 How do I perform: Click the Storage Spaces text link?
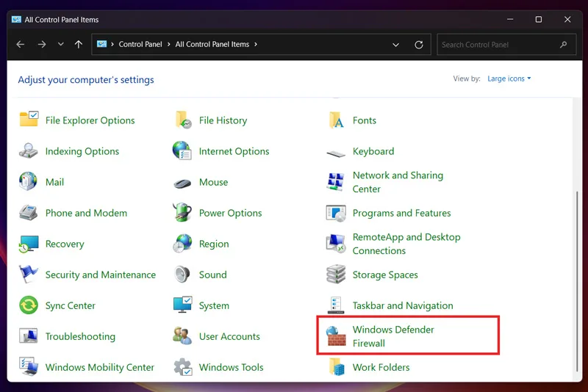point(385,275)
